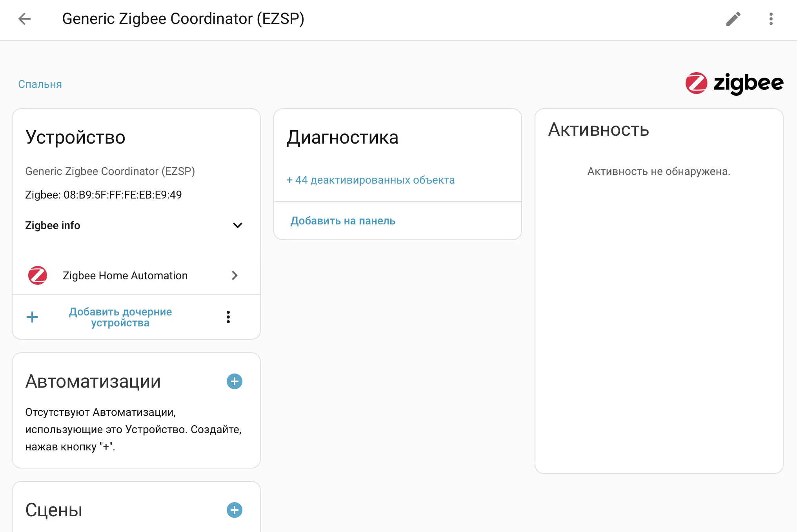This screenshot has width=797, height=532.
Task: Open Zigbee Home Automation integration entry
Action: coord(136,275)
